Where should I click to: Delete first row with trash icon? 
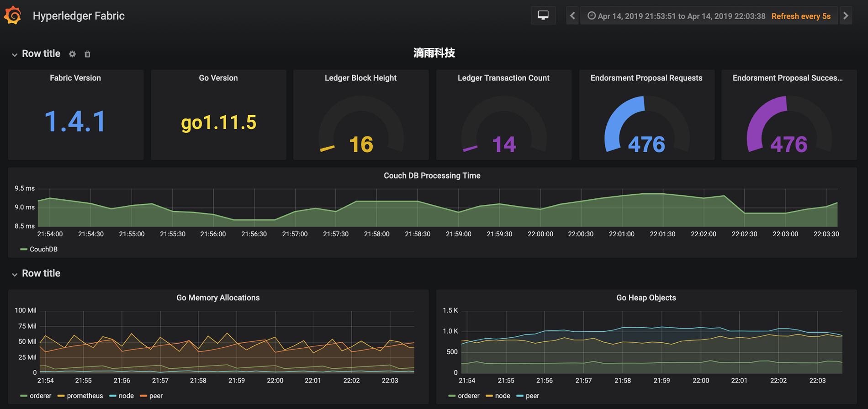(87, 54)
